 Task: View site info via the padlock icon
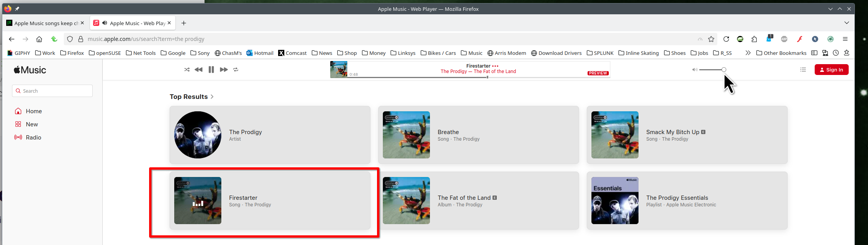pyautogui.click(x=81, y=39)
